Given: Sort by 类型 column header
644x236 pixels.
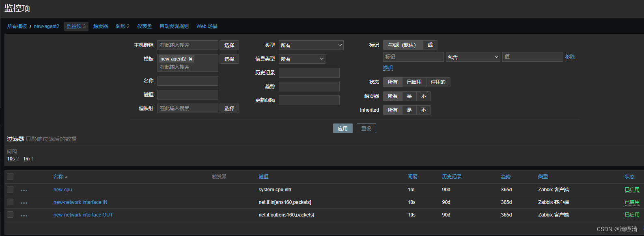Looking at the screenshot, I should pos(543,177).
